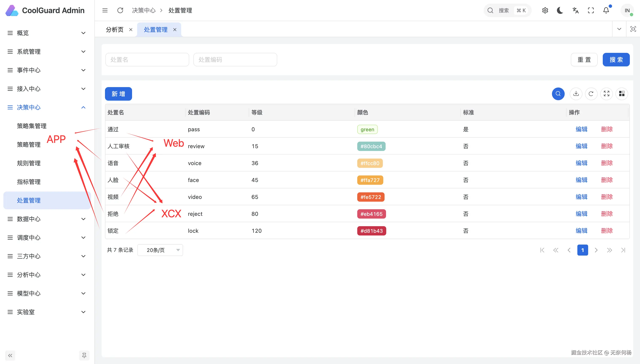Enter fullscreen via header icon

click(591, 10)
